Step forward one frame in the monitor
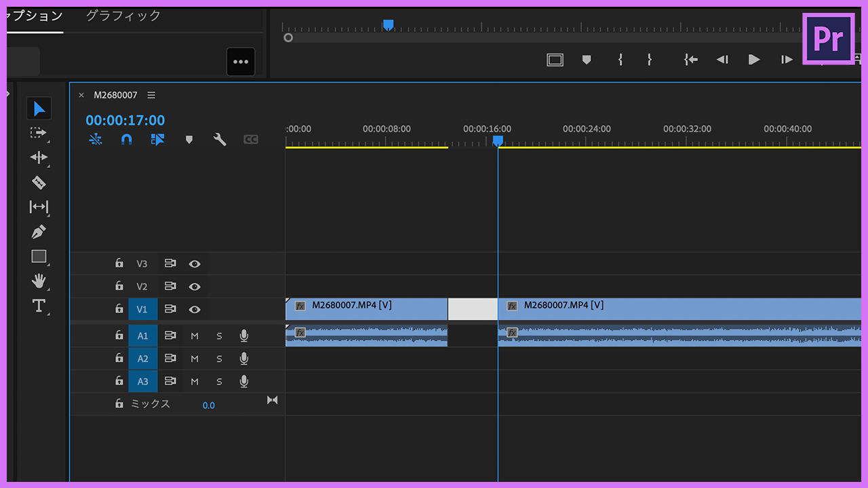The image size is (868, 488). coord(787,60)
